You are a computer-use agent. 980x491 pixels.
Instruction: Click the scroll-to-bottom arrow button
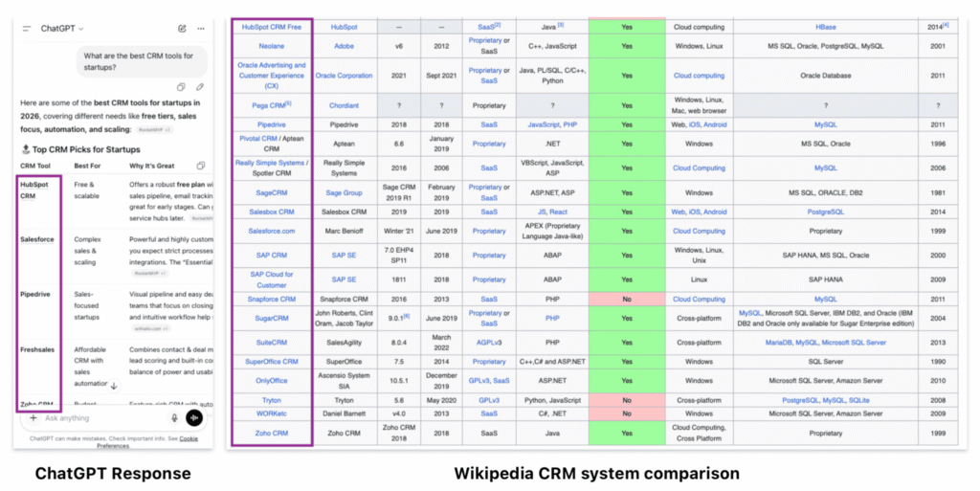pyautogui.click(x=114, y=386)
